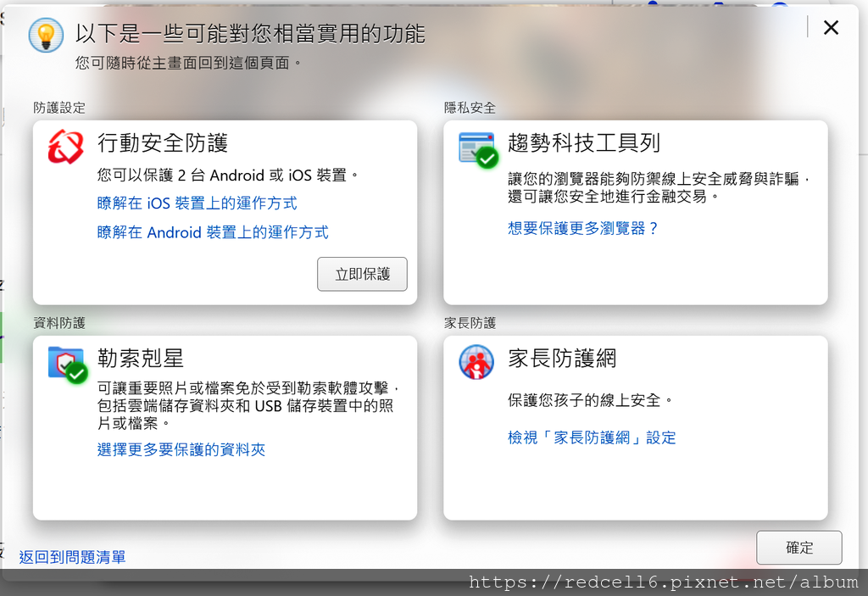Click the 確定 button

pyautogui.click(x=799, y=548)
